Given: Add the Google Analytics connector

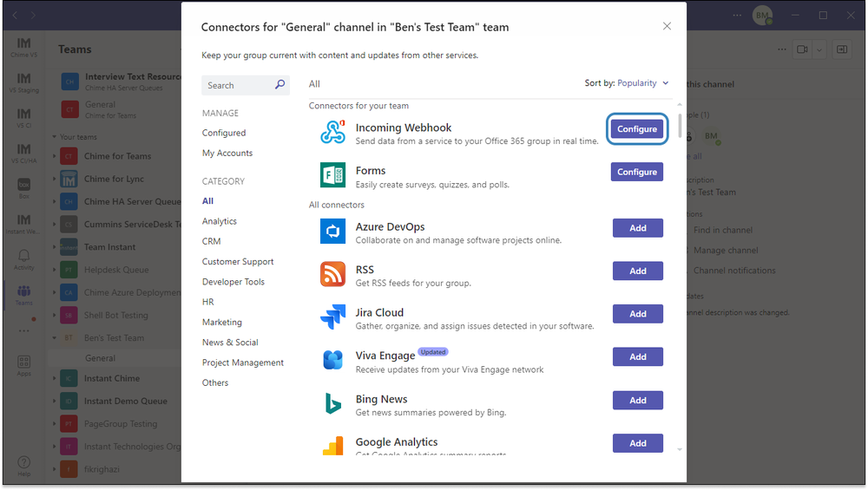Looking at the screenshot, I should [638, 443].
